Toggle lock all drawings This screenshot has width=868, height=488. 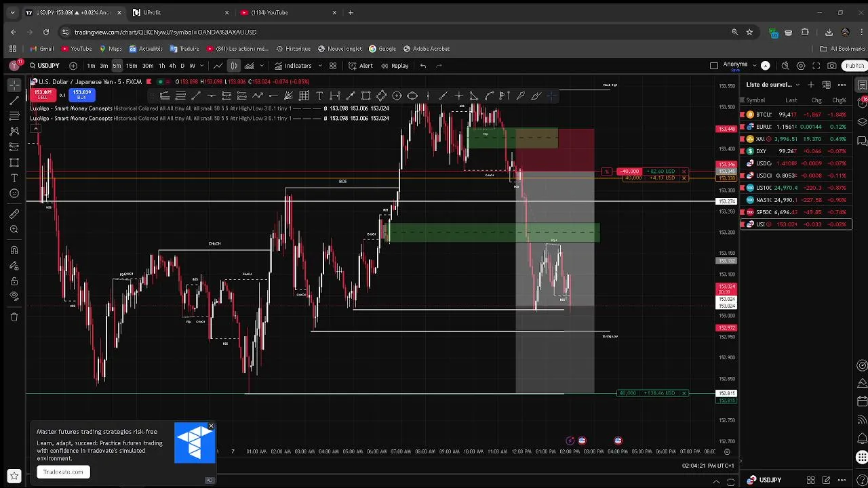coord(14,281)
